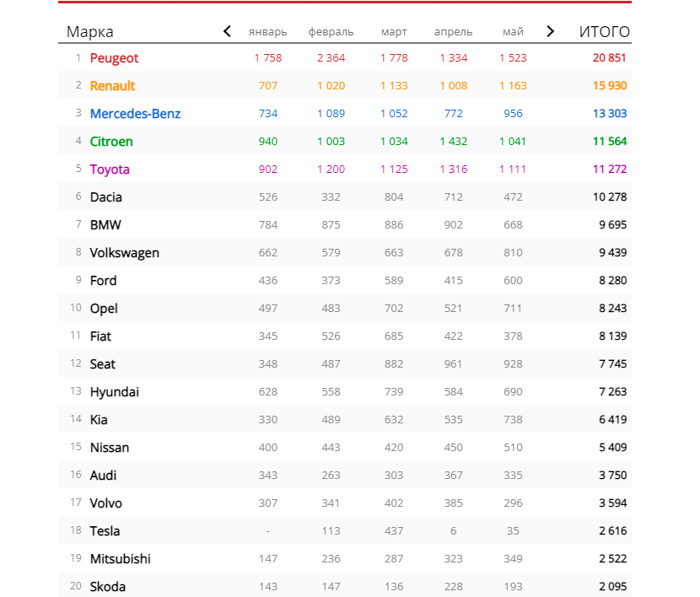The height and width of the screenshot is (597, 700).
Task: Select the февраль month column header
Action: [331, 32]
